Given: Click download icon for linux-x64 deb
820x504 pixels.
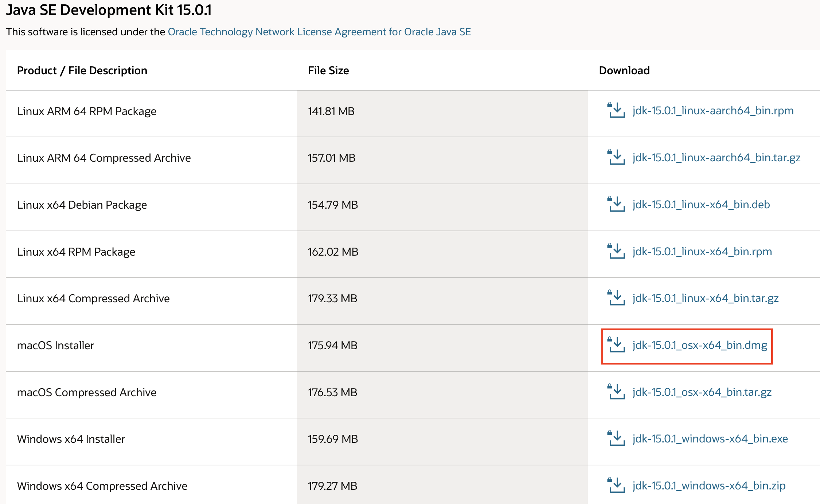Looking at the screenshot, I should coord(616,204).
